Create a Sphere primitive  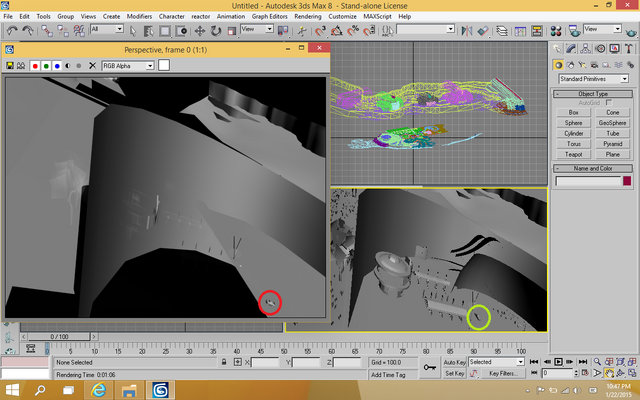pyautogui.click(x=573, y=123)
